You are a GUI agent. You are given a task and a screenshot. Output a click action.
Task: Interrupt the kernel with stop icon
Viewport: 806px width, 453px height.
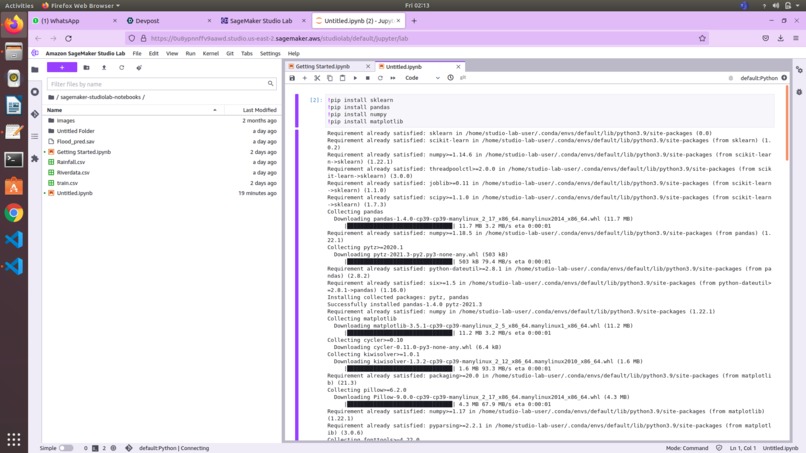point(368,78)
